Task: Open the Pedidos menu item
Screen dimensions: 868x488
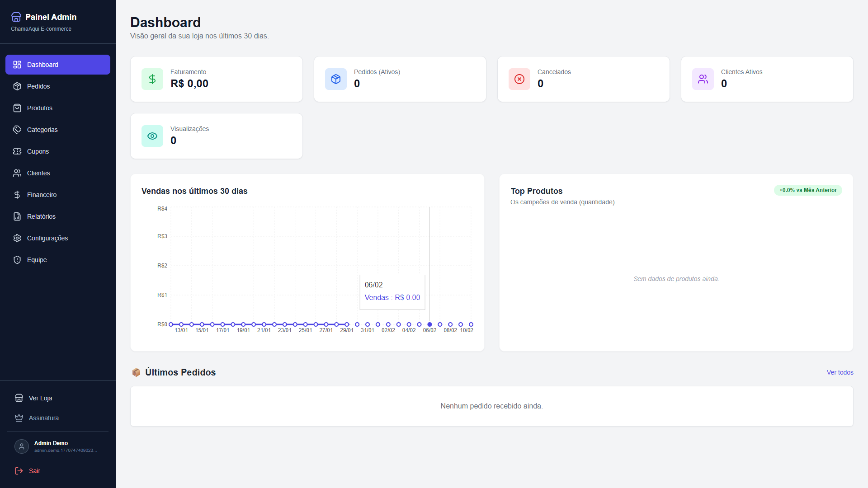Action: click(x=38, y=86)
